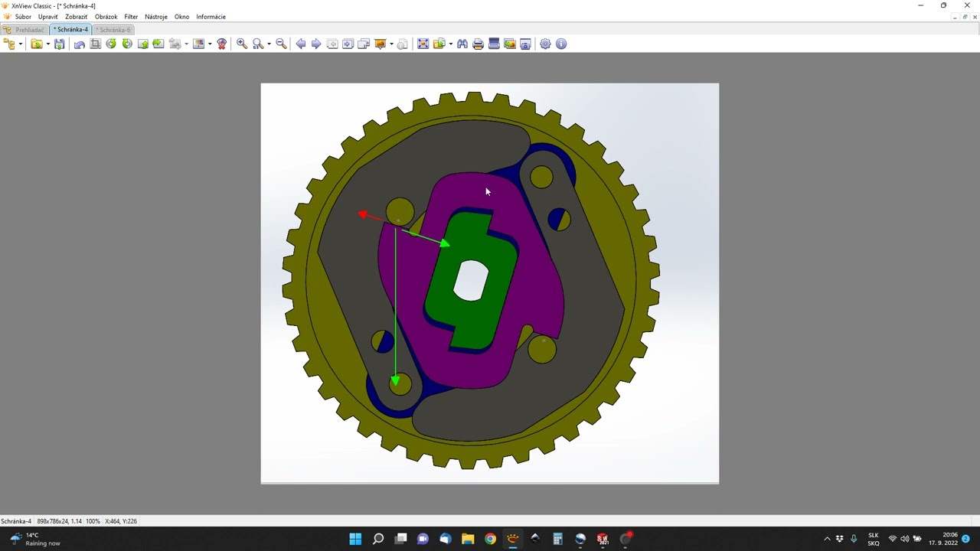Click the 898x786x24 dimensions status text

59,521
